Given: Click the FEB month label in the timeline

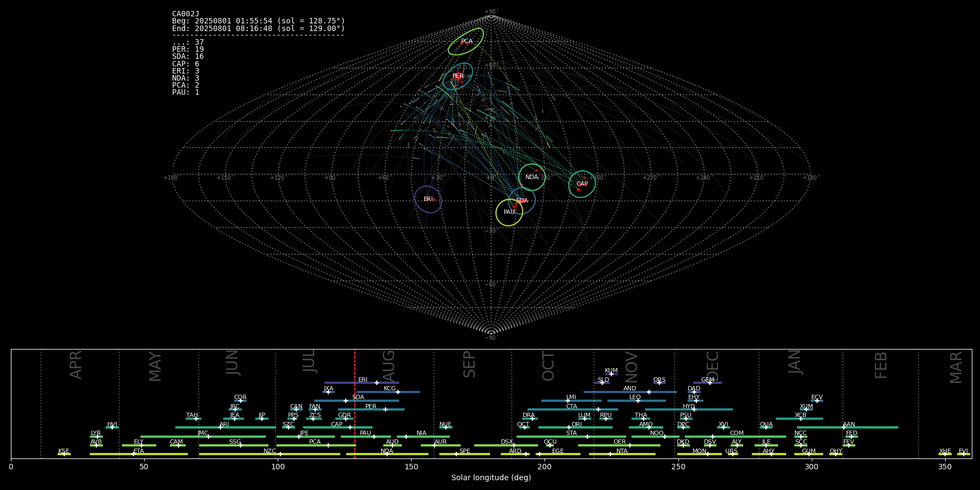Looking at the screenshot, I should (881, 365).
